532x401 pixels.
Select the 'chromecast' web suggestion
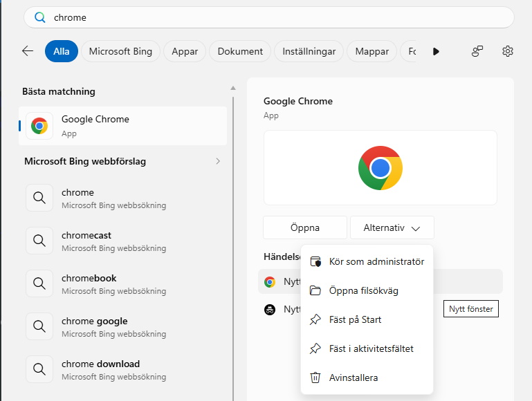(x=123, y=241)
